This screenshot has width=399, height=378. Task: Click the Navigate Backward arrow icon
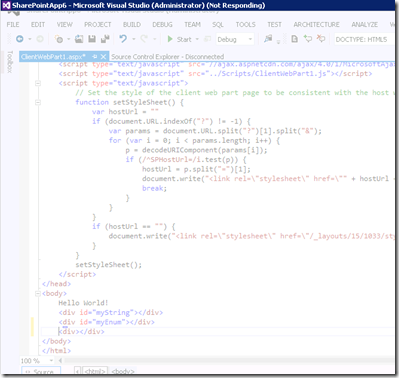(20, 39)
